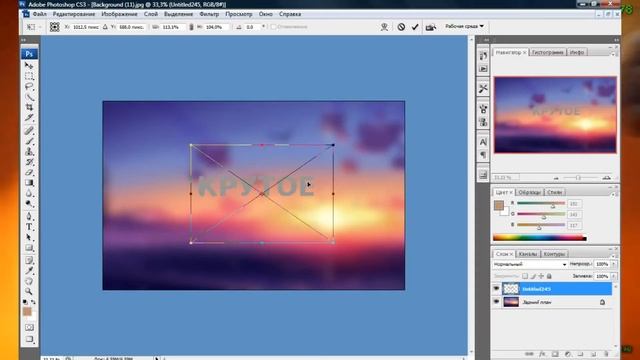
Task: Switch to the Контуры tab
Action: click(x=554, y=254)
